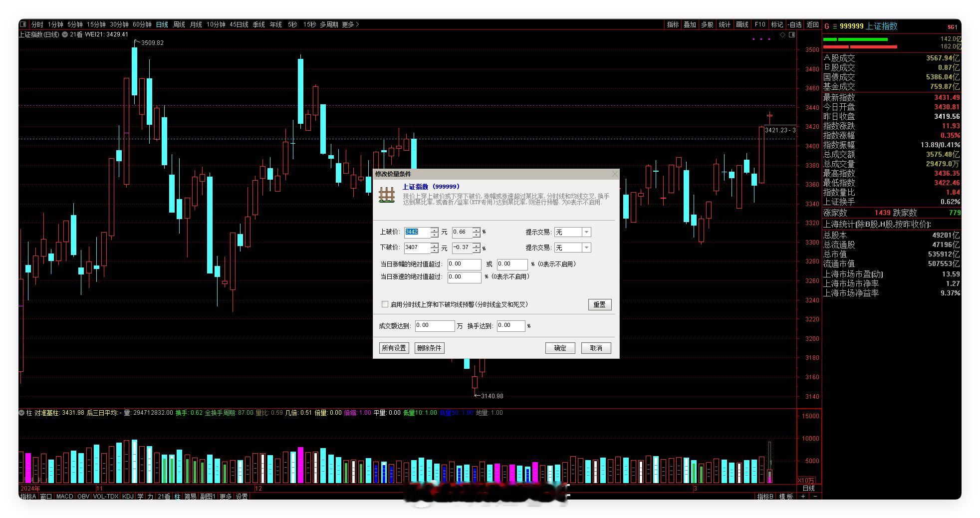Enable 启用分时线上穿和下破均线预警 checkbox

(x=385, y=304)
